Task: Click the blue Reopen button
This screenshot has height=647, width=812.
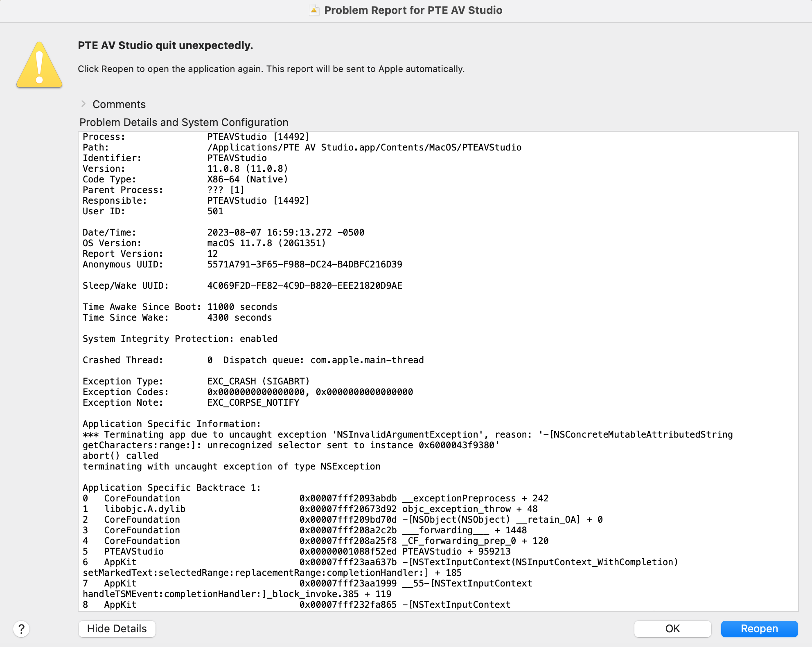Action: point(759,629)
